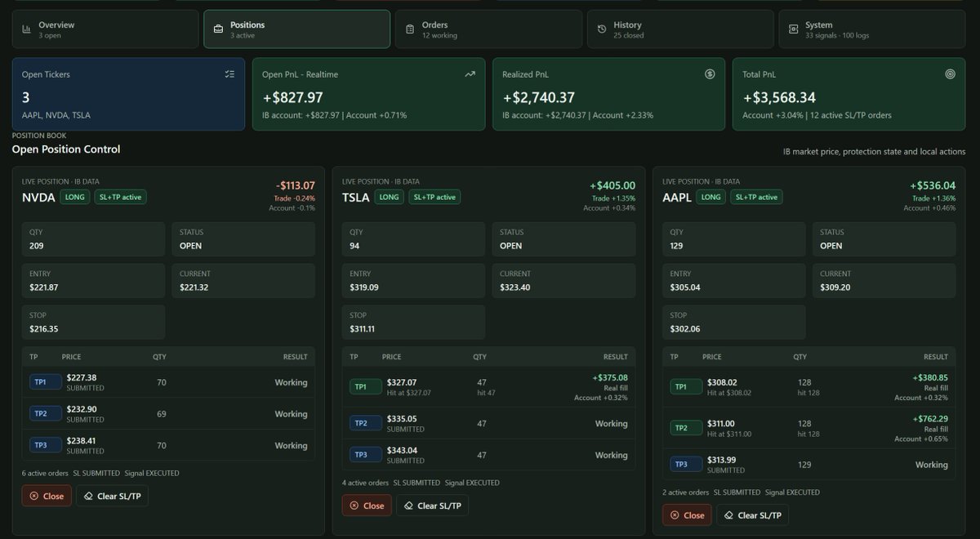
Task: Click the TSLA LONG badge
Action: 389,197
